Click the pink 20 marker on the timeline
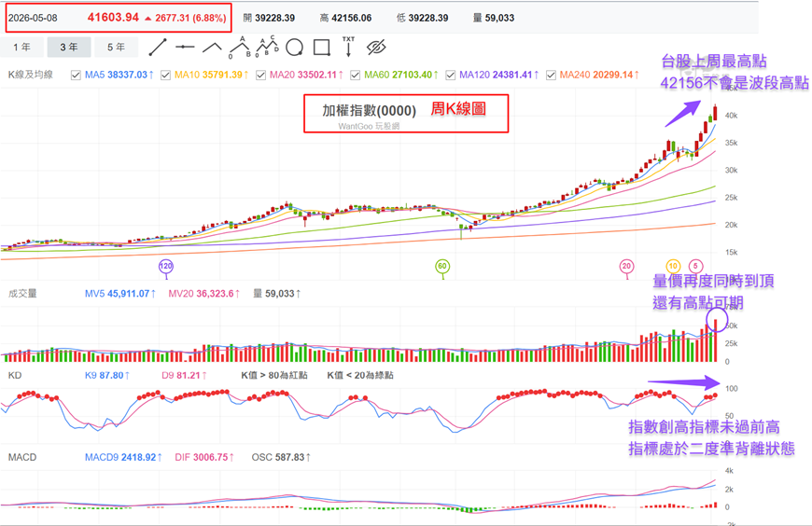The width and height of the screenshot is (812, 526). [x=626, y=266]
